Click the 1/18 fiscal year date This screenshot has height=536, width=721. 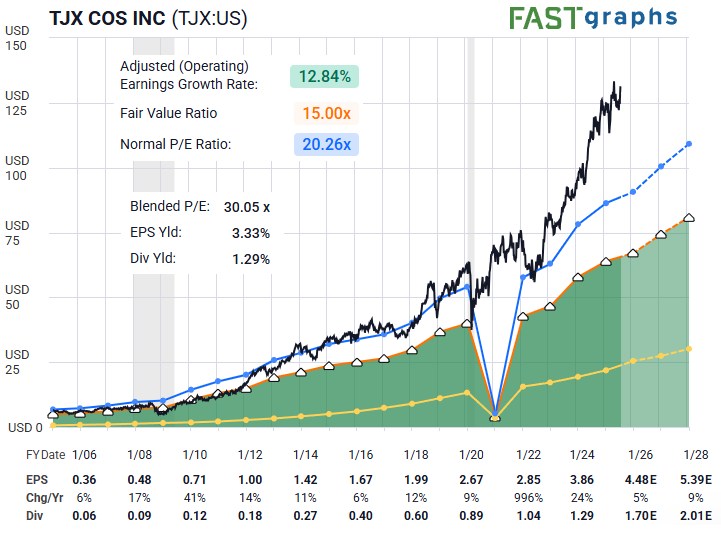(x=416, y=455)
